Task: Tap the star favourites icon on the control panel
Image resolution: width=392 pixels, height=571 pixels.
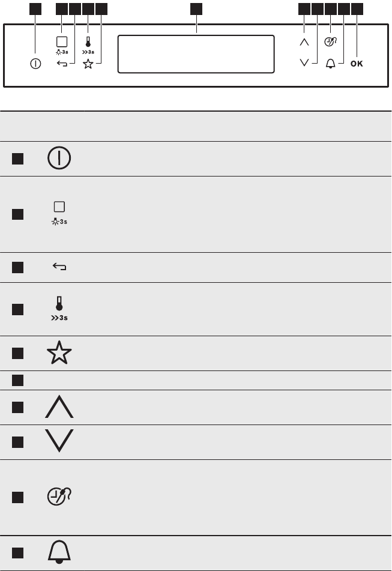Action: click(88, 64)
